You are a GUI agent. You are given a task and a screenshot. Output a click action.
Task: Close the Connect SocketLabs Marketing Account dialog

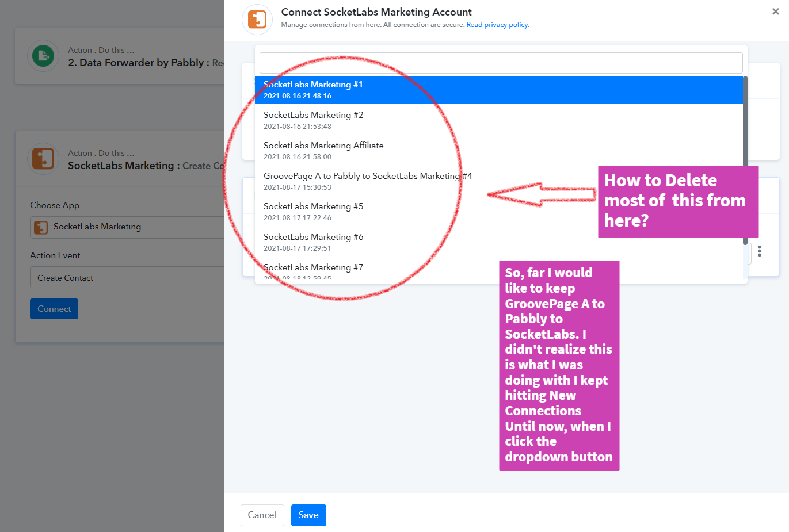click(x=775, y=12)
